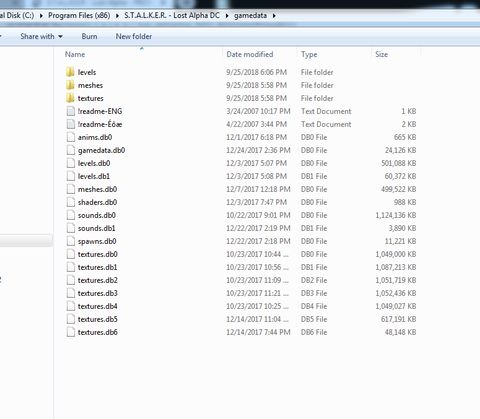
Task: Click the 4/22/2007 3:44 PM date
Action: click(x=256, y=124)
